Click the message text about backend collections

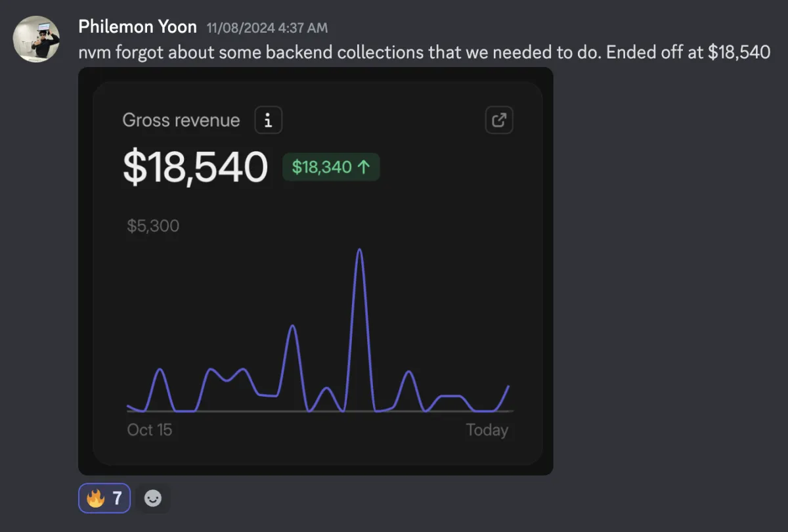424,52
